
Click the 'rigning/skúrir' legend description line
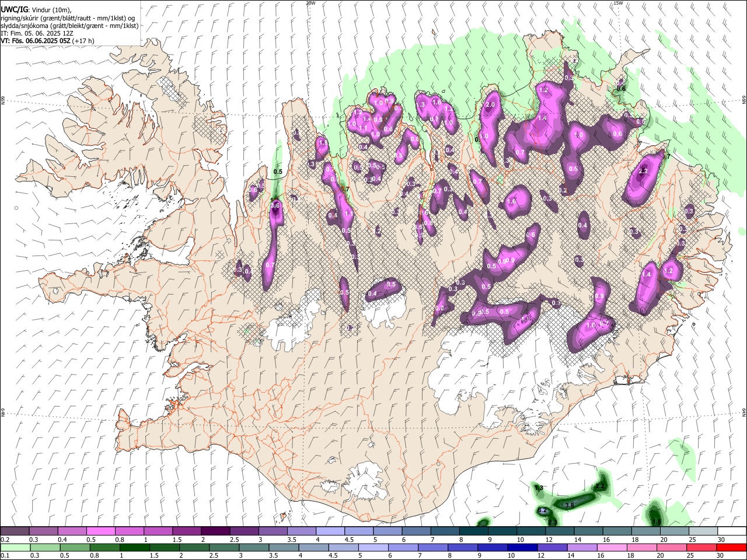pos(68,17)
